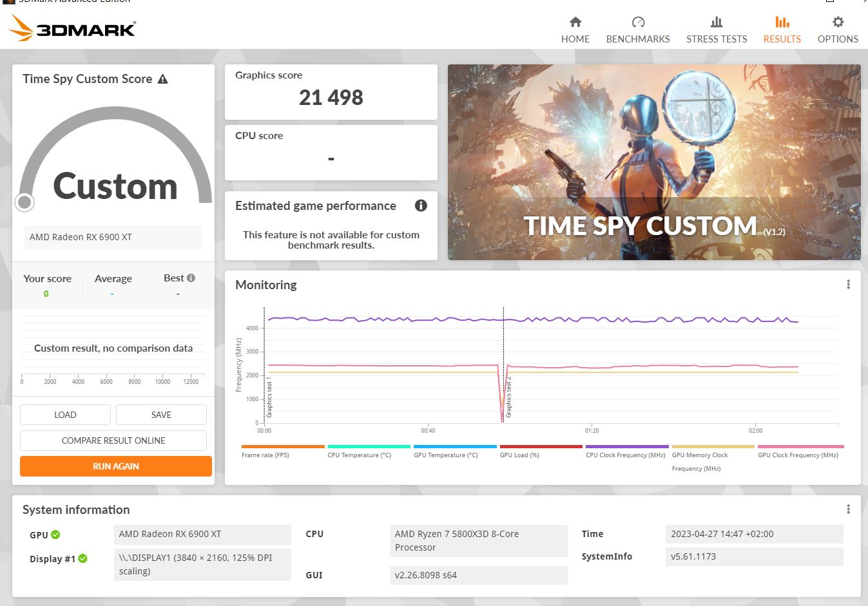Toggle the GPU Memory Clock Frequency legend
868x606 pixels.
click(x=713, y=458)
